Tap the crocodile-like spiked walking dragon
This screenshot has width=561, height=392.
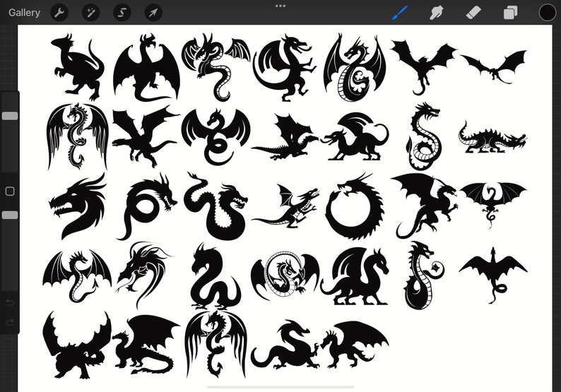click(x=492, y=138)
